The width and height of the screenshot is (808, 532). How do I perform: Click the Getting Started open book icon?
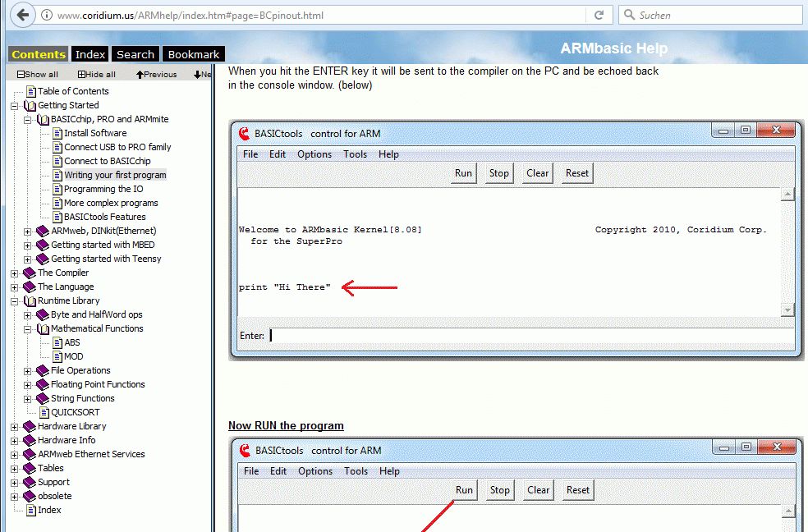30,106
